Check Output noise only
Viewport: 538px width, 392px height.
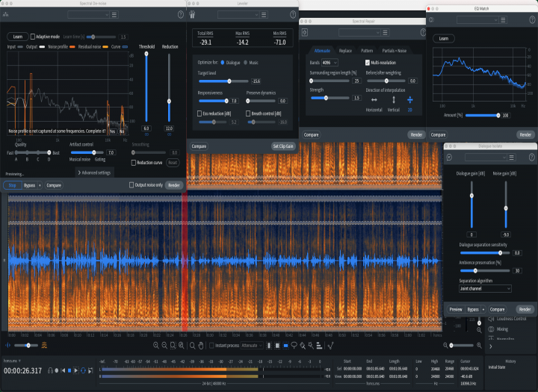(x=132, y=185)
